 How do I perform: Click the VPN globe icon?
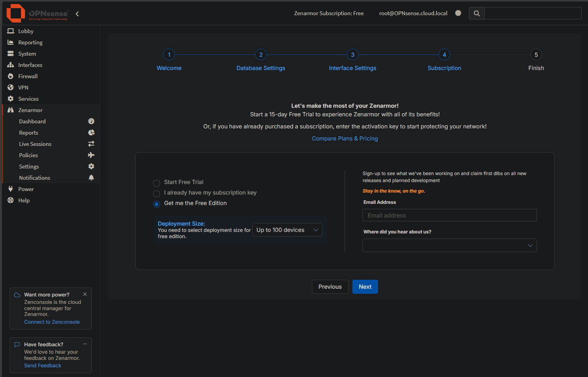point(11,88)
